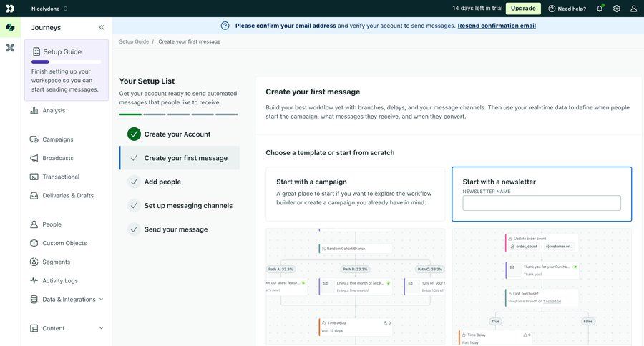Click the Data & Integrations database icon
Screen dimensions: 644x346
click(34, 300)
